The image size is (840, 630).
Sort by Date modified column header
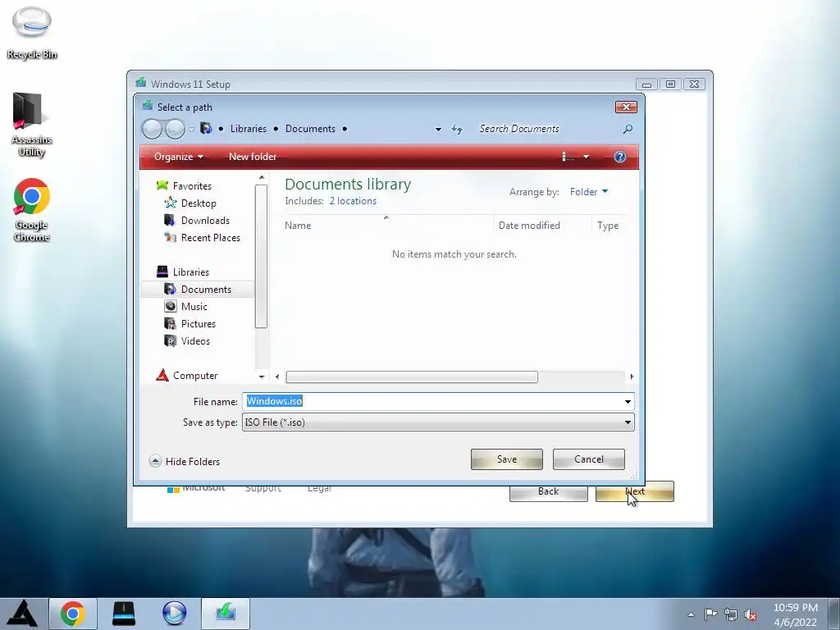coord(542,226)
